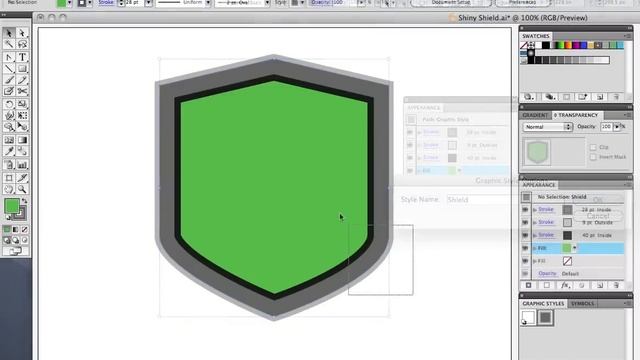Swap fill and stroke colors arrow
The image size is (640, 360).
24,200
